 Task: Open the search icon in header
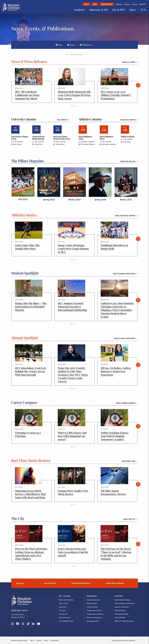(x=145, y=10)
